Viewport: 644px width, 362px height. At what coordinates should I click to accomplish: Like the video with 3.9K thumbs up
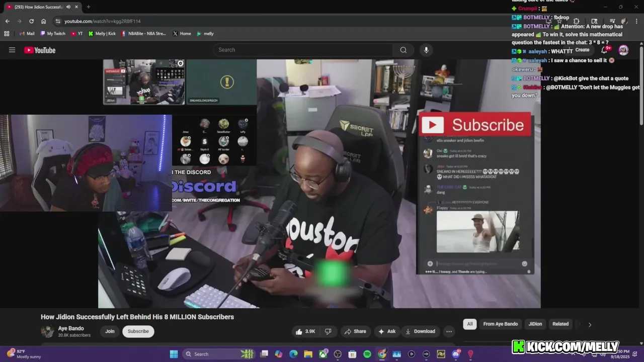coord(305,331)
